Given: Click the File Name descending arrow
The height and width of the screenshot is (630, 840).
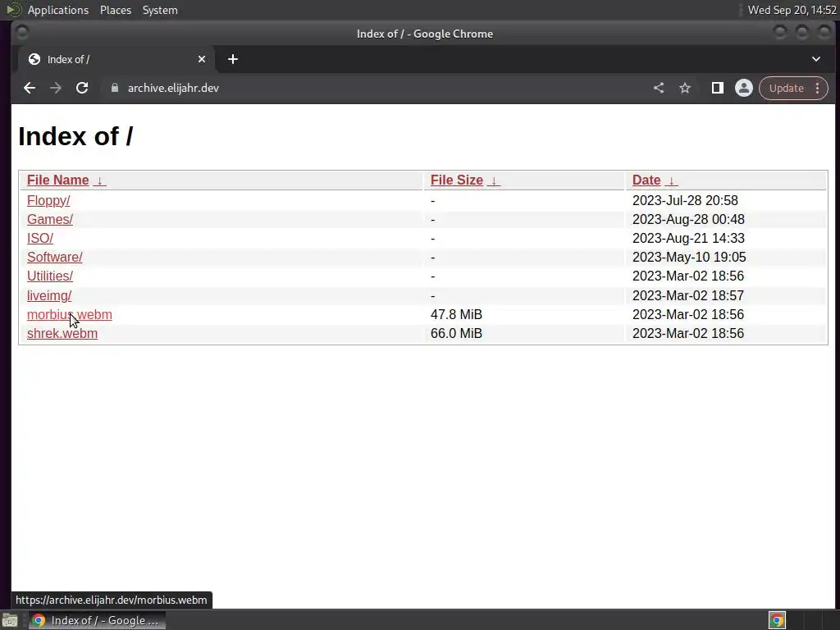Looking at the screenshot, I should (x=99, y=180).
